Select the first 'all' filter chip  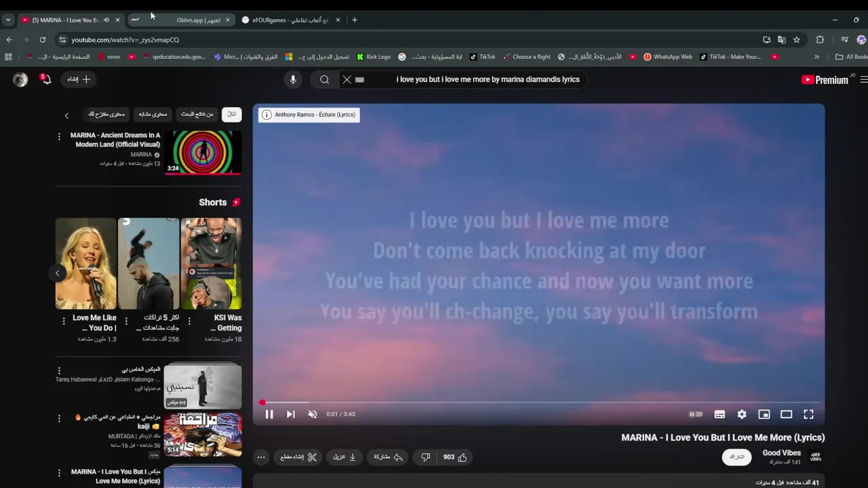pyautogui.click(x=232, y=115)
